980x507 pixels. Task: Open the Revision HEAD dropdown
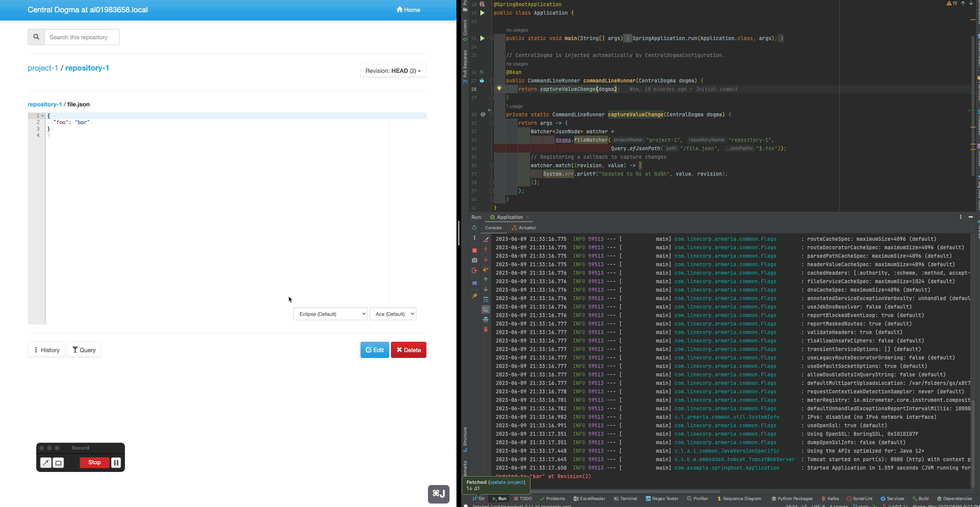click(x=393, y=71)
